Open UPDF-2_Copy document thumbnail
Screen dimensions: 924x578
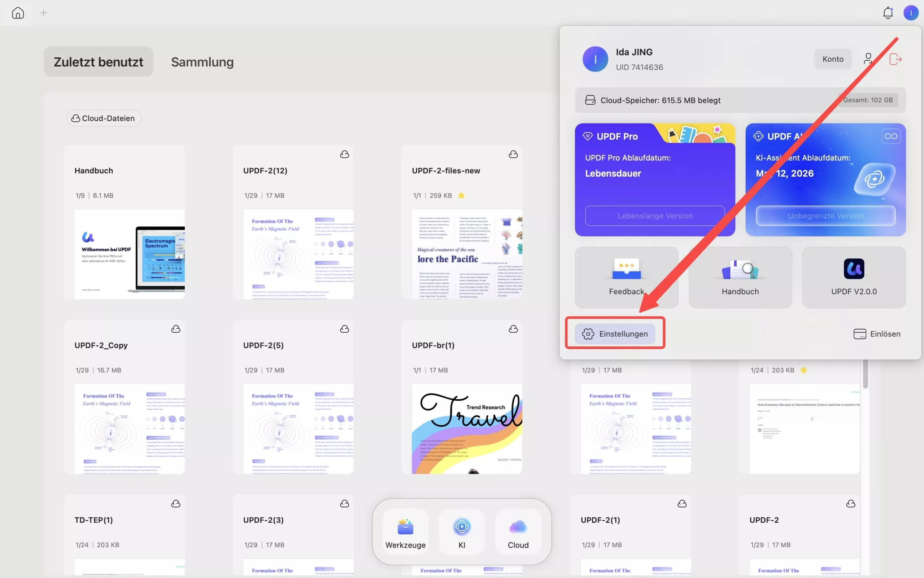point(130,428)
